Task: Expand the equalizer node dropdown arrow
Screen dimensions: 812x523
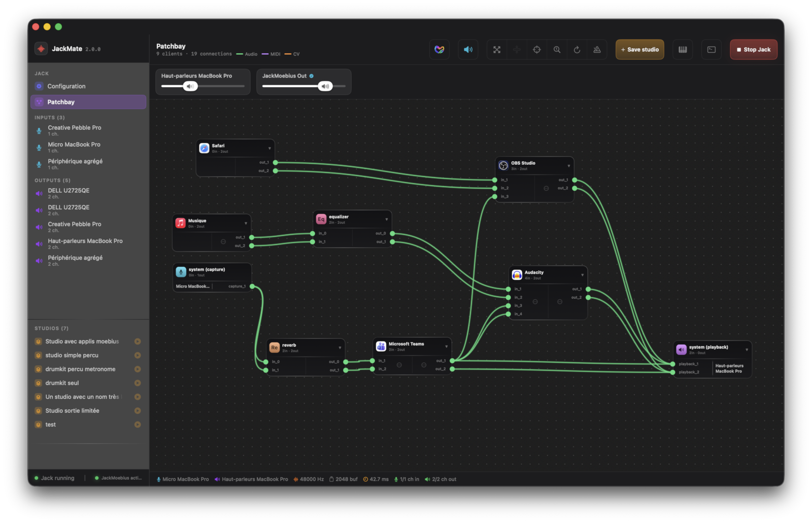Action: (387, 220)
